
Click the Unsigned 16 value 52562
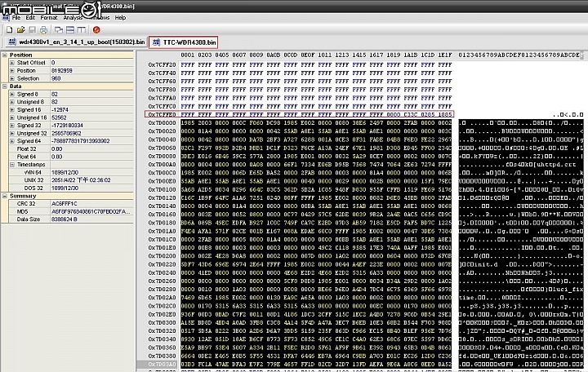pos(59,117)
